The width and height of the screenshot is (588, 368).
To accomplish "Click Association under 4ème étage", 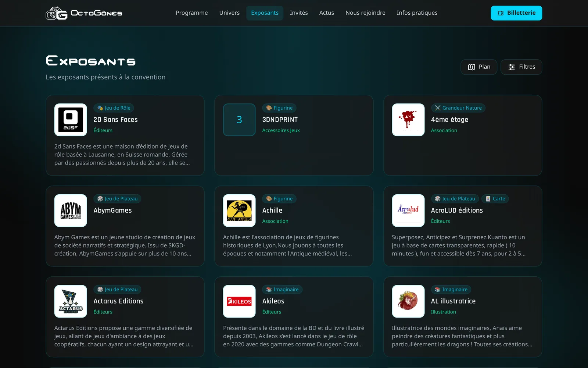I will pyautogui.click(x=444, y=130).
